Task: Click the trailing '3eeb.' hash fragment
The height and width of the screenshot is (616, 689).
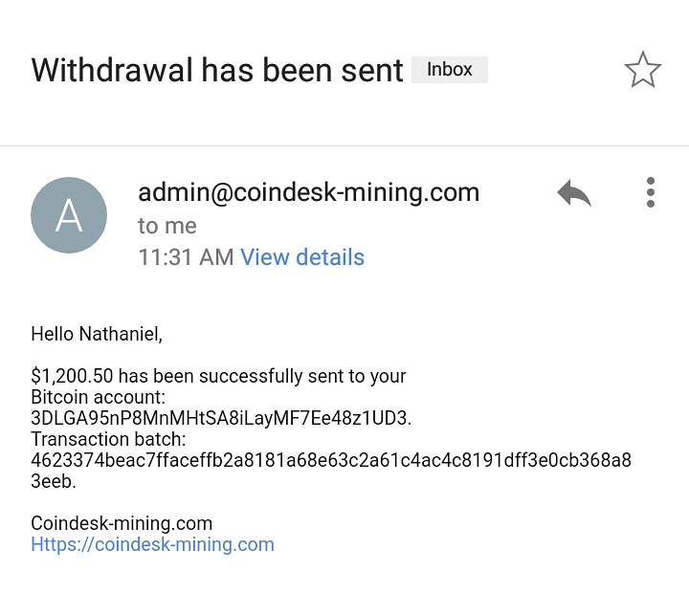Action: pos(54,481)
